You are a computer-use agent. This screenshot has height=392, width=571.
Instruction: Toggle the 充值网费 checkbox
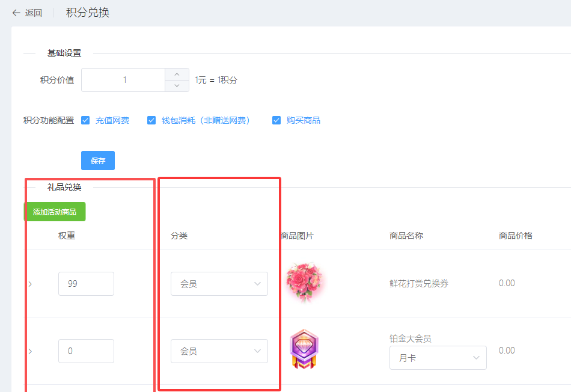pyautogui.click(x=85, y=120)
